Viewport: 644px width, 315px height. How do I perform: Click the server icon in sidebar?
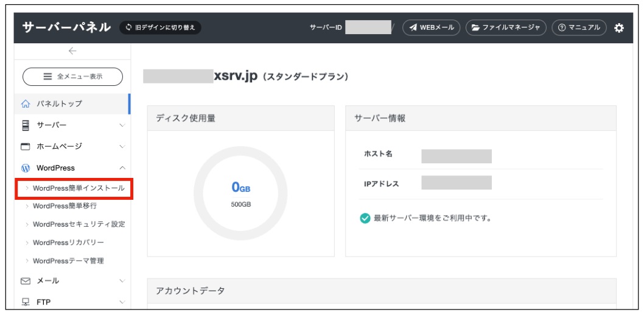tap(26, 126)
